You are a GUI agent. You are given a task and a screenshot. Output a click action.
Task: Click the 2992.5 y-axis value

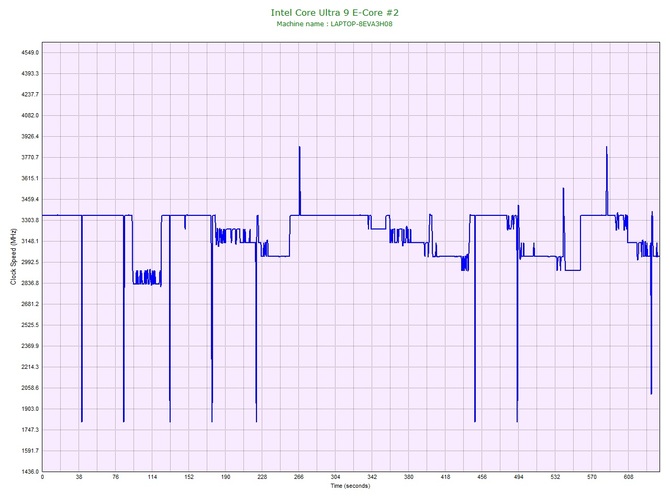tap(30, 262)
